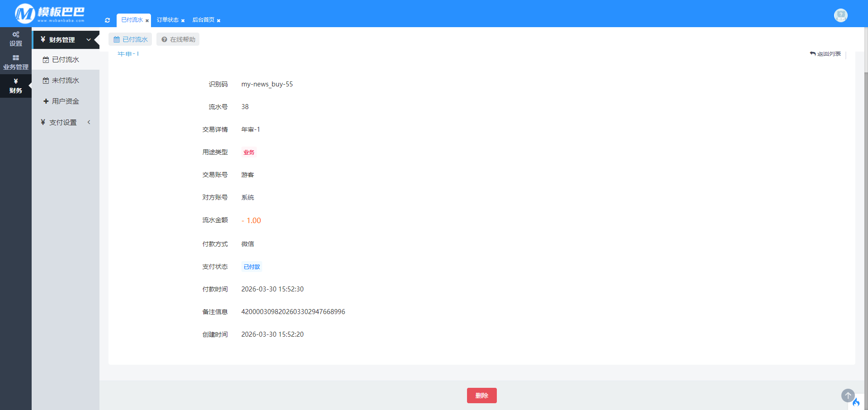Expand the 支付设置 submenu
This screenshot has height=410, width=868.
click(x=89, y=122)
